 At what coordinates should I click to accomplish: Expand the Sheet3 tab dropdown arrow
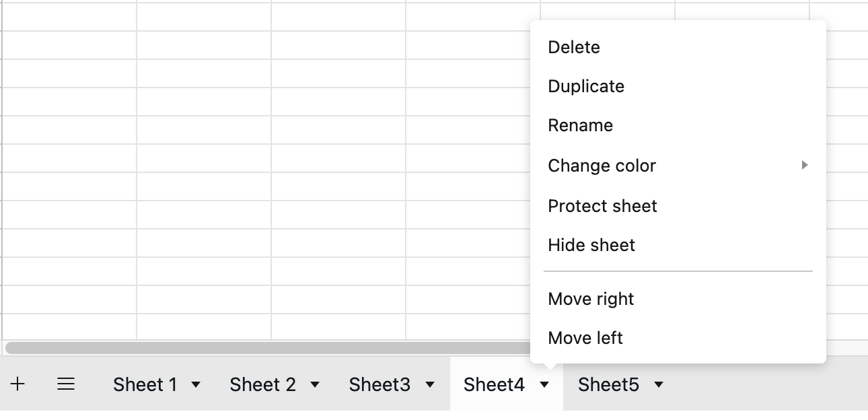430,385
